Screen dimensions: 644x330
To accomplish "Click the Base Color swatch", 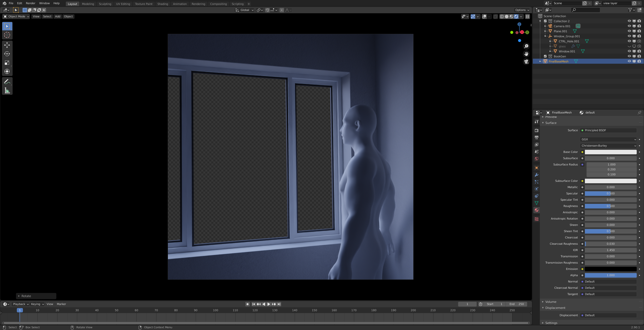I will pyautogui.click(x=610, y=152).
